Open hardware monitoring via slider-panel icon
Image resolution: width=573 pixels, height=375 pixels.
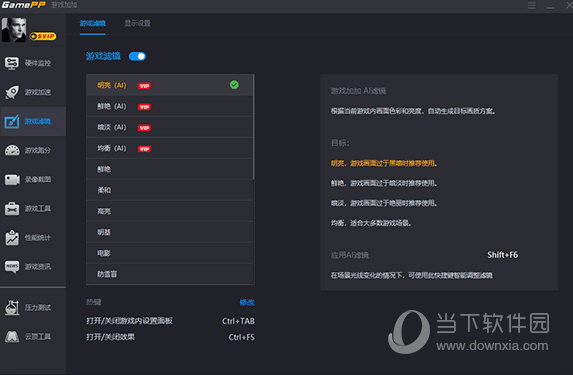point(12,63)
